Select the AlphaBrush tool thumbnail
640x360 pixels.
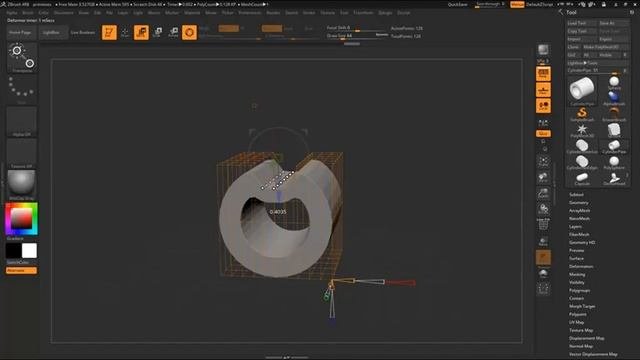pyautogui.click(x=614, y=98)
